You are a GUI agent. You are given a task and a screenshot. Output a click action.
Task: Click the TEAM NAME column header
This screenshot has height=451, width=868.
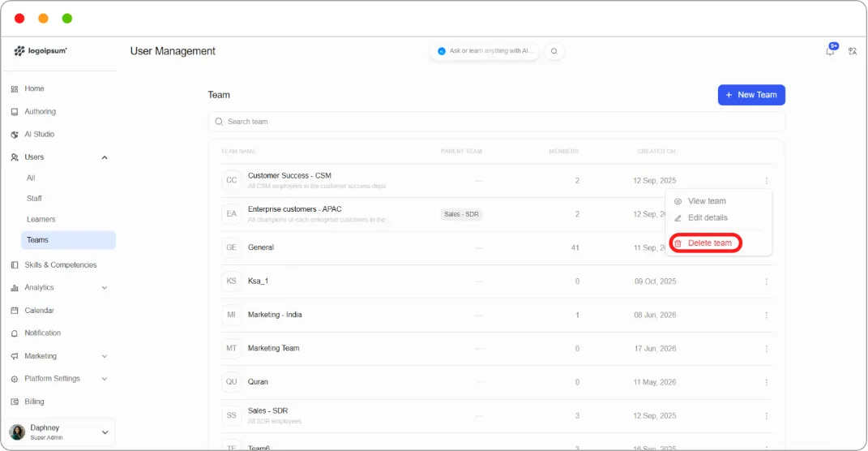(x=238, y=151)
